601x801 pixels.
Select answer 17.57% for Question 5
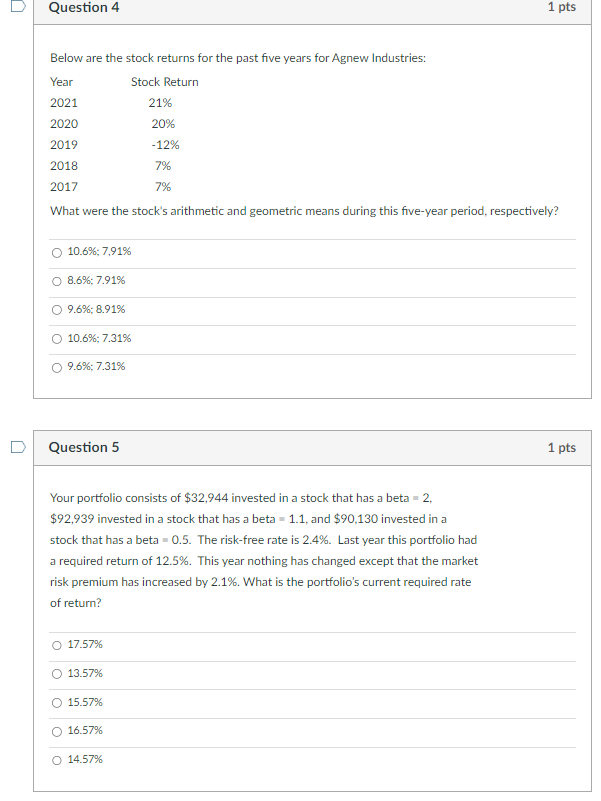[57, 645]
